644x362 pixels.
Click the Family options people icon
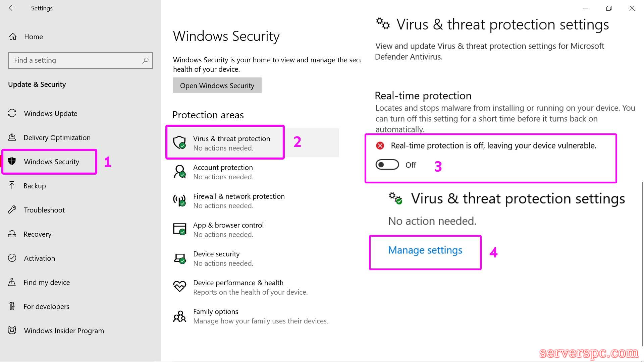coord(179,316)
